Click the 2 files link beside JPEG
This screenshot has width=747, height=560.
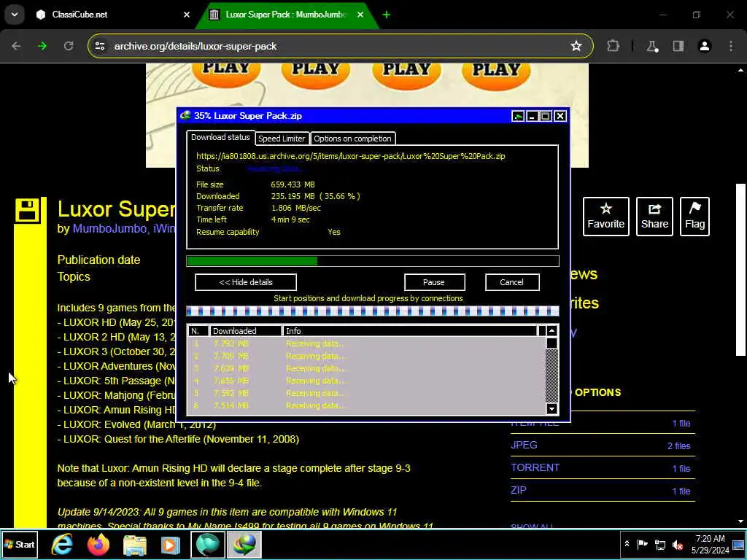[679, 446]
